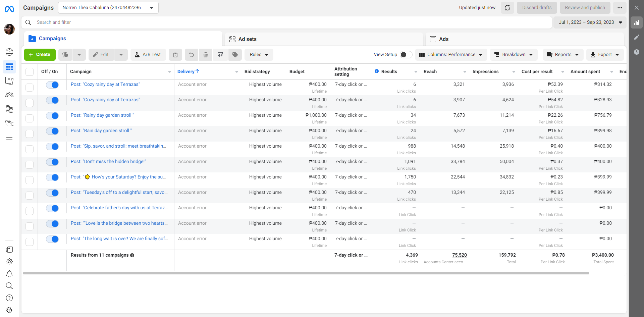Open the Export dropdown

pos(605,55)
